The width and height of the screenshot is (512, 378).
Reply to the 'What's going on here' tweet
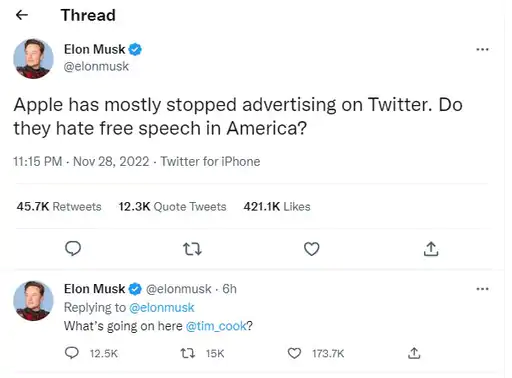point(72,353)
